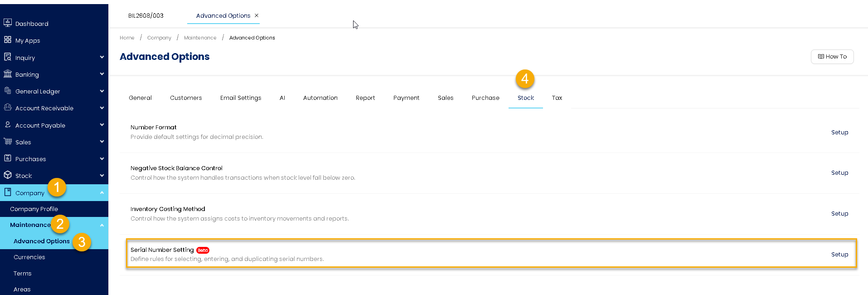Image resolution: width=868 pixels, height=295 pixels.
Task: Click the Inquiry icon in sidebar
Action: point(8,57)
